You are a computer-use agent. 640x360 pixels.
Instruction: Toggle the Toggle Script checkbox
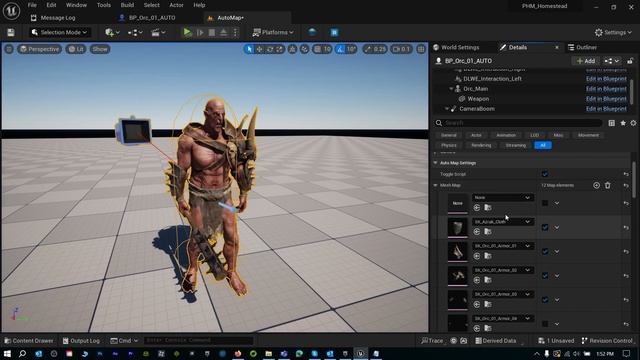[x=544, y=174]
